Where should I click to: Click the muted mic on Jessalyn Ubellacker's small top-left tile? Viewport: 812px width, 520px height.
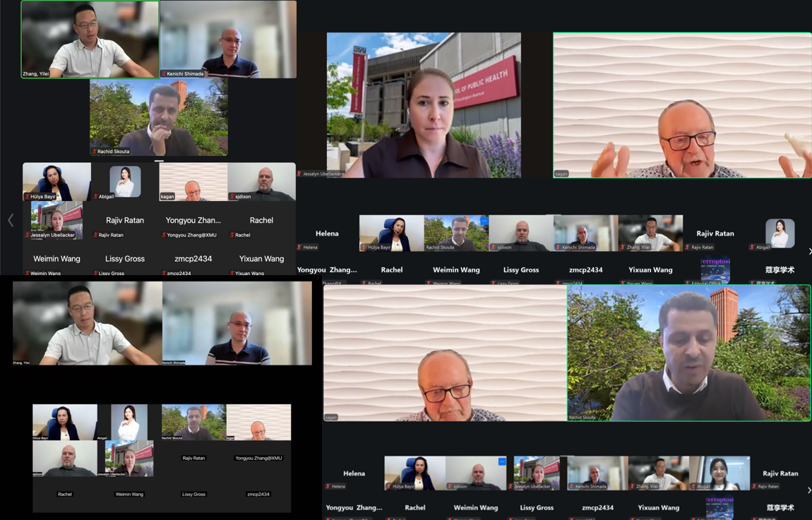tap(28, 235)
